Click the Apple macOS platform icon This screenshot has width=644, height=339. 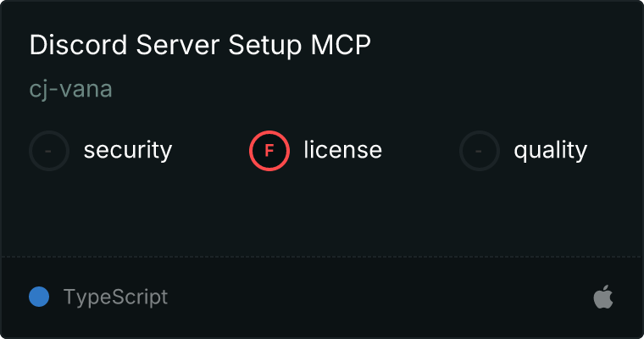[x=603, y=297]
